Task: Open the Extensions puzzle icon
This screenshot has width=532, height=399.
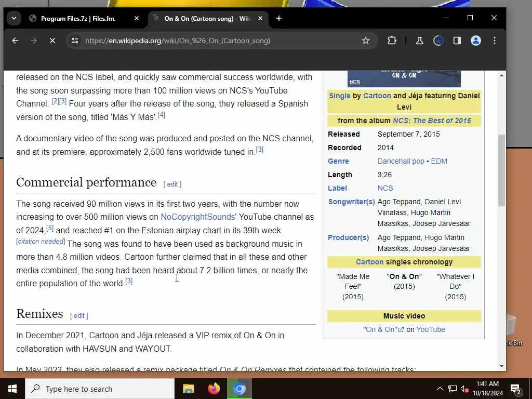Action: point(392,41)
